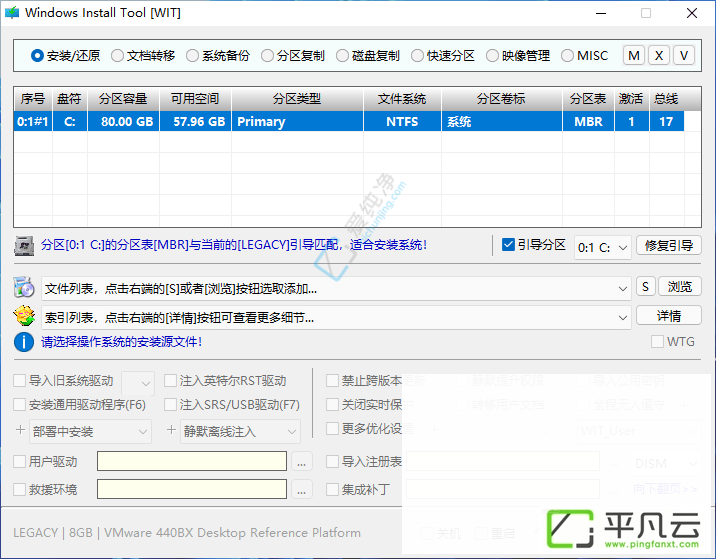The height and width of the screenshot is (559, 716).
Task: Click the 救援环境 path input field
Action: pyautogui.click(x=192, y=489)
